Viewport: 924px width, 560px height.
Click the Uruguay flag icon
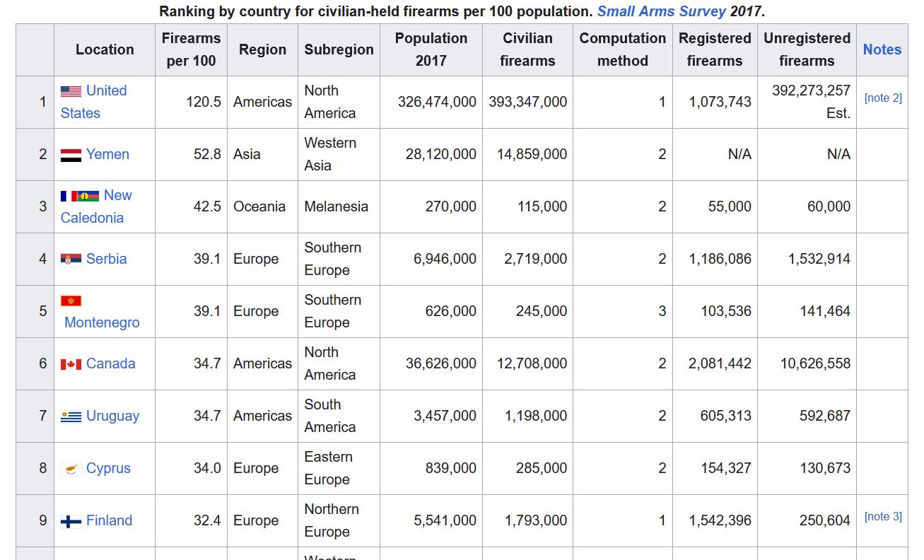(71, 416)
